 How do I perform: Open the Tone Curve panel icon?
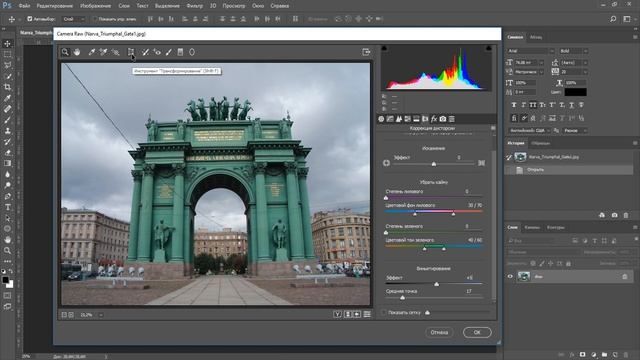point(390,119)
